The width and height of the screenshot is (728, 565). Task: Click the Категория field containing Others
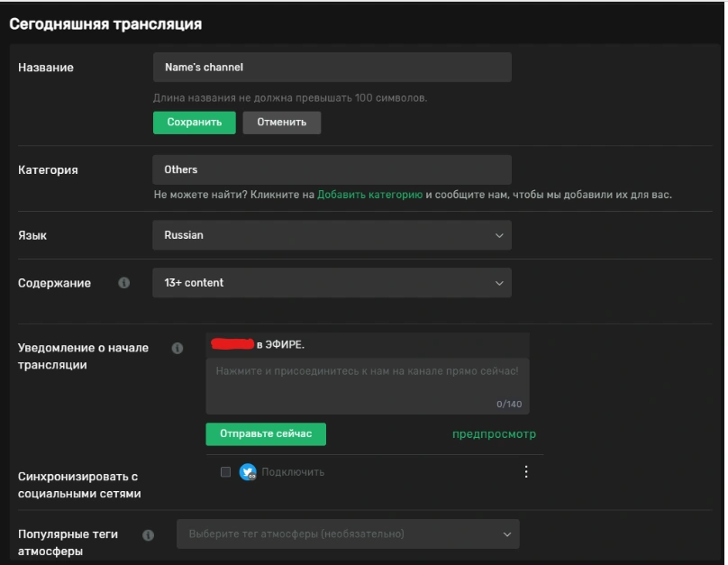pyautogui.click(x=332, y=169)
